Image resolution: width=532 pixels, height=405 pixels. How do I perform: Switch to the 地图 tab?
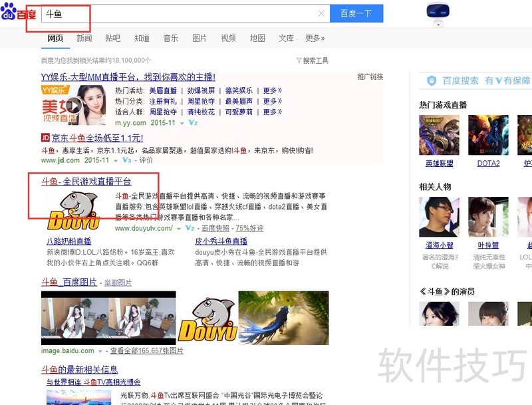(x=257, y=38)
